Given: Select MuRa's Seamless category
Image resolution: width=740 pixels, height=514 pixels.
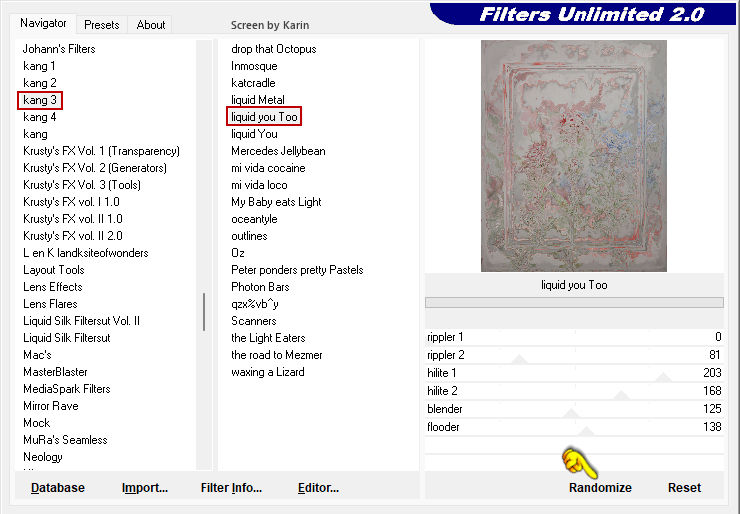Looking at the screenshot, I should click(64, 440).
